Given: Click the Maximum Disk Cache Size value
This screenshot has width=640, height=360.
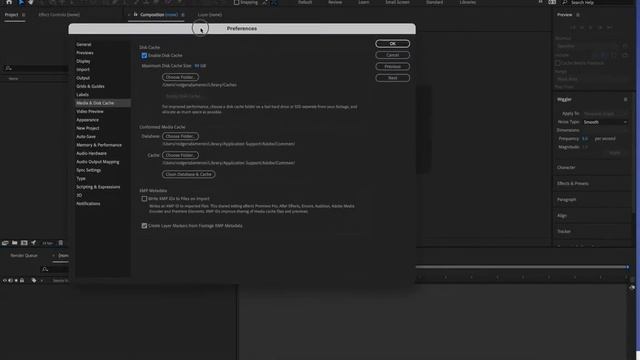Looking at the screenshot, I should (x=200, y=66).
